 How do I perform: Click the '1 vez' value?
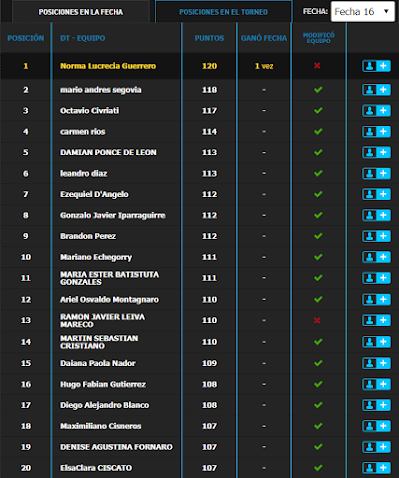coord(264,66)
